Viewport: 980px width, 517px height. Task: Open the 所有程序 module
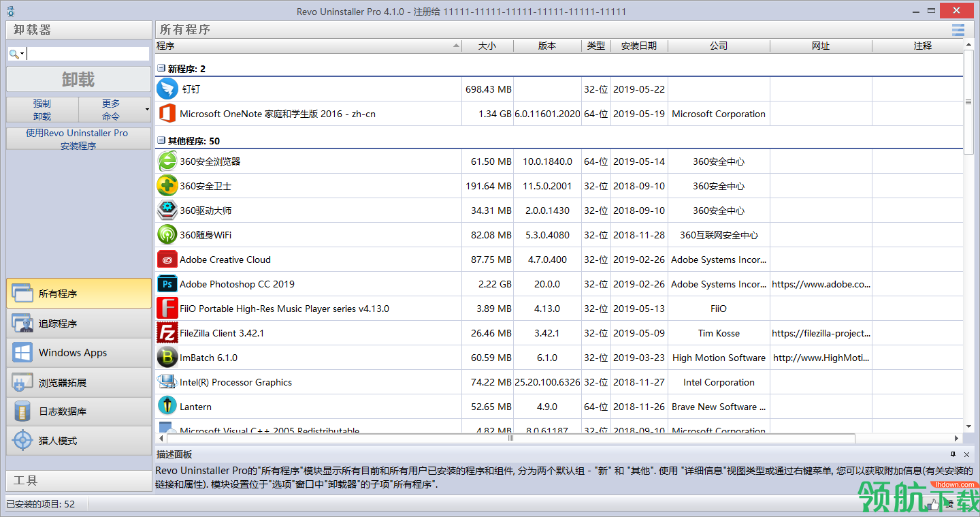[79, 294]
